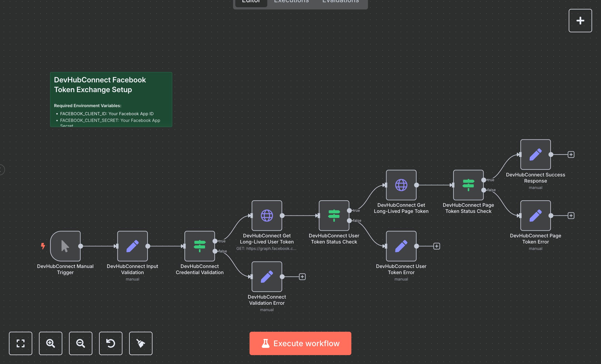601x364 pixels.
Task: Open the DevHubConnect Input Validation node
Action: (x=132, y=246)
